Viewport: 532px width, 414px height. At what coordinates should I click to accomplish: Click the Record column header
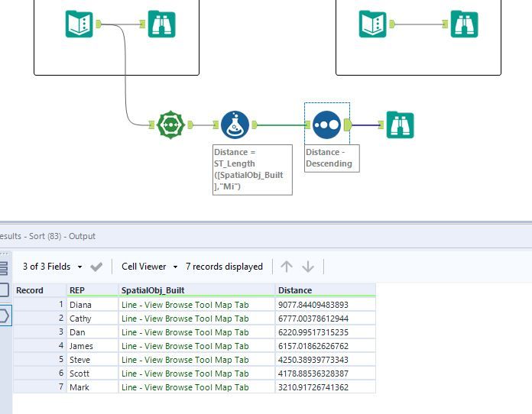(40, 290)
